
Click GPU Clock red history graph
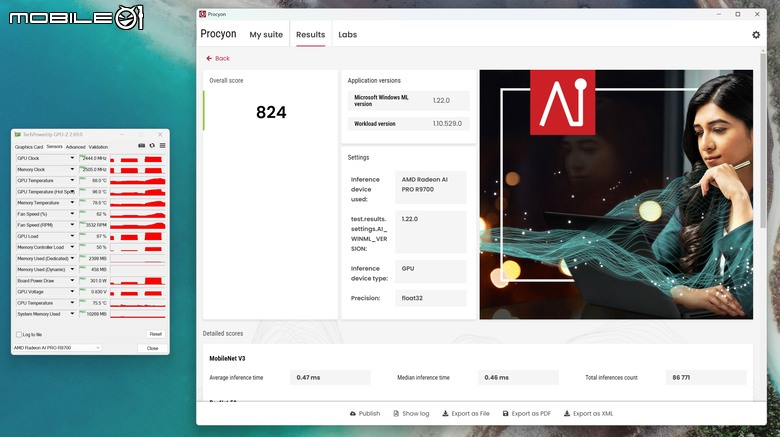[x=138, y=158]
